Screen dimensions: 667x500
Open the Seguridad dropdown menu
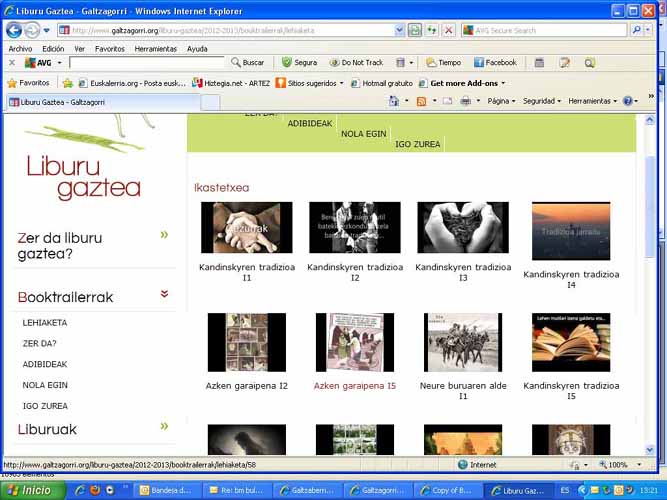(542, 101)
